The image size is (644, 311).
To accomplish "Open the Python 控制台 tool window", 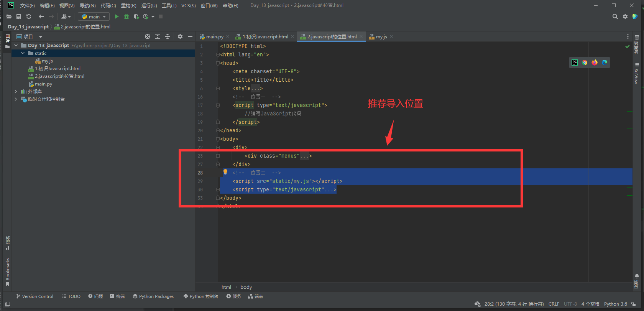I will point(201,296).
